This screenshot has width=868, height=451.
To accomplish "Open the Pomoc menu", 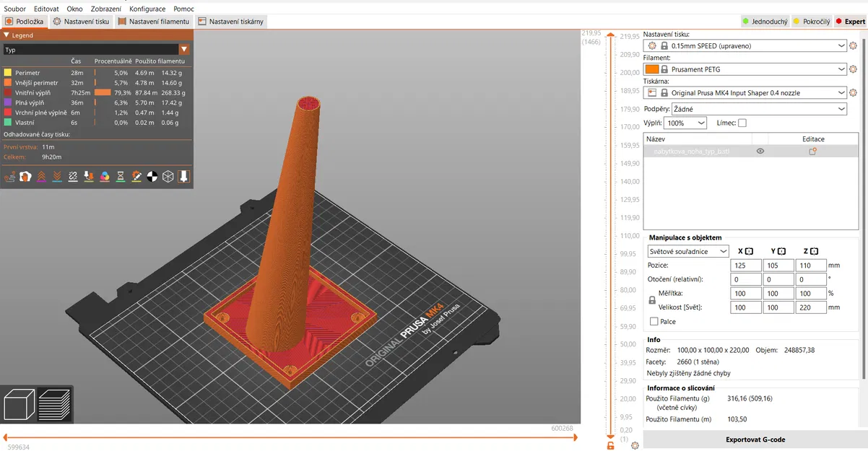I will [183, 9].
